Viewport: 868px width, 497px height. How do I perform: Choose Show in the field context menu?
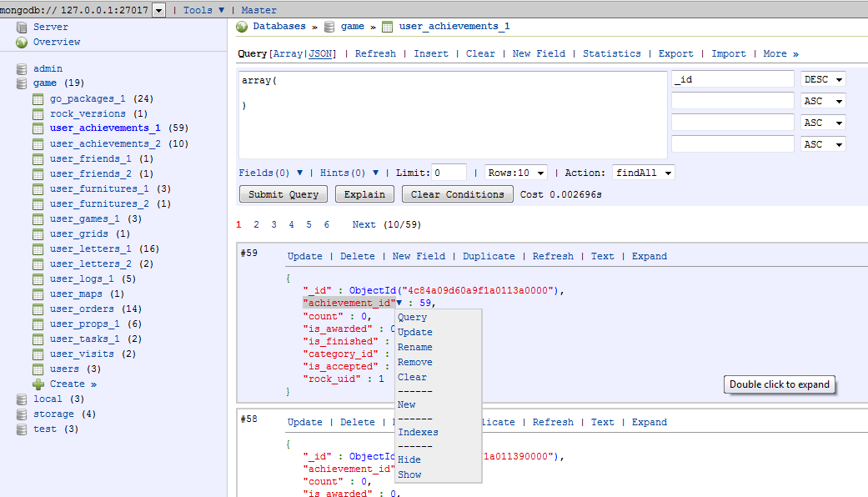point(409,474)
